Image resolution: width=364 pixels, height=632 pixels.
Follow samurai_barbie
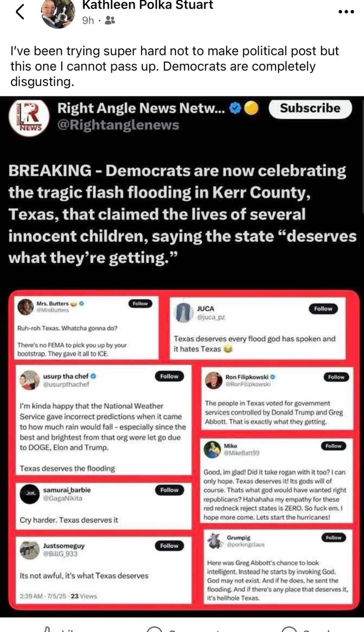pyautogui.click(x=169, y=490)
